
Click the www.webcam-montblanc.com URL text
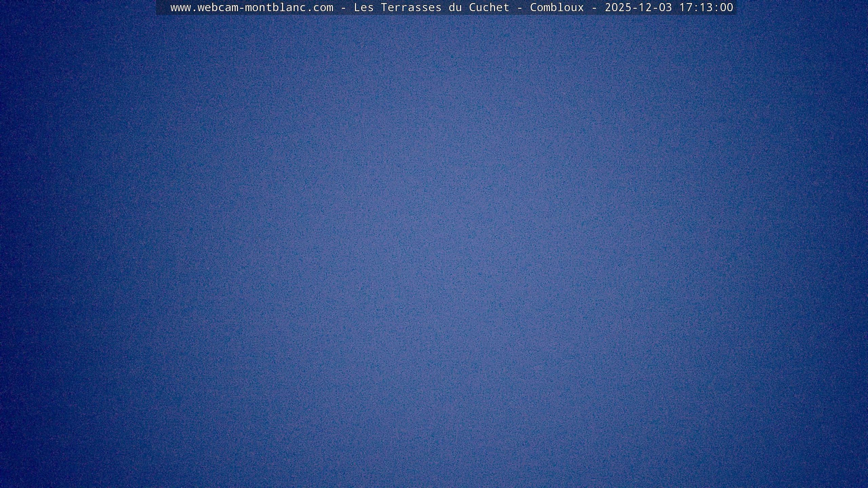pos(252,7)
